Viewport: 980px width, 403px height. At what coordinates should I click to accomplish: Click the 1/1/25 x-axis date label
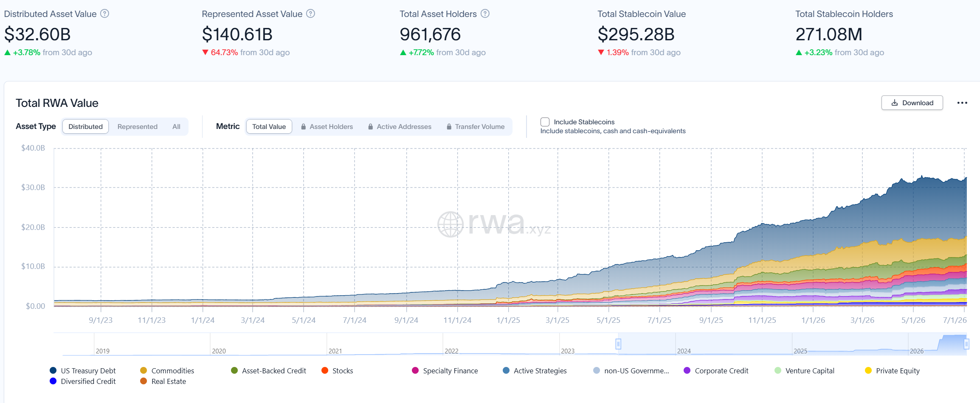pos(508,320)
